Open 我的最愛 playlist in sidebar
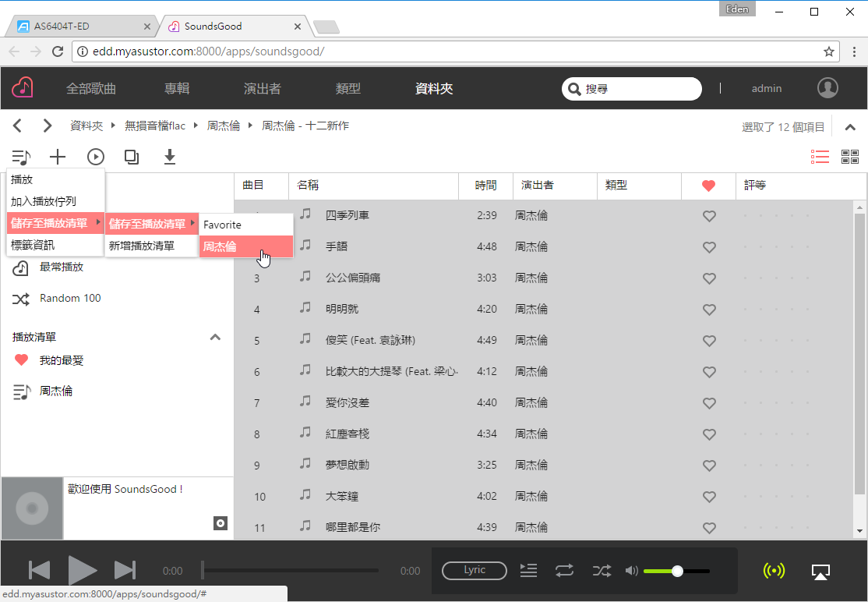Image resolution: width=868 pixels, height=602 pixels. [62, 360]
